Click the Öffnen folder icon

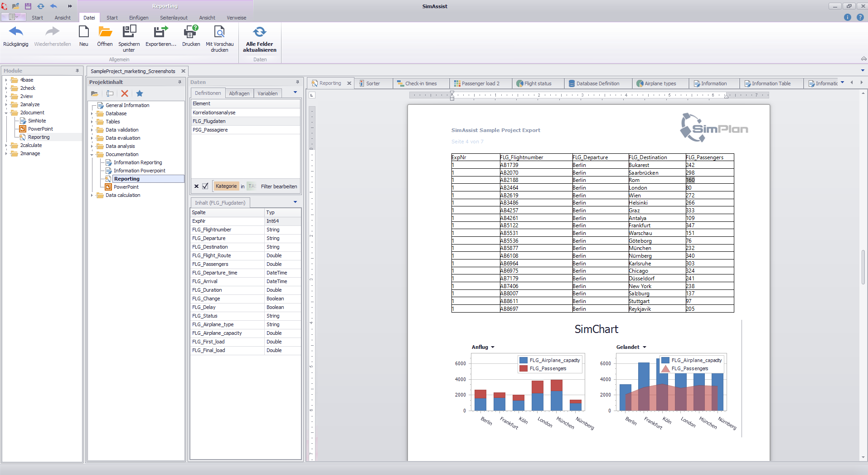(x=105, y=32)
